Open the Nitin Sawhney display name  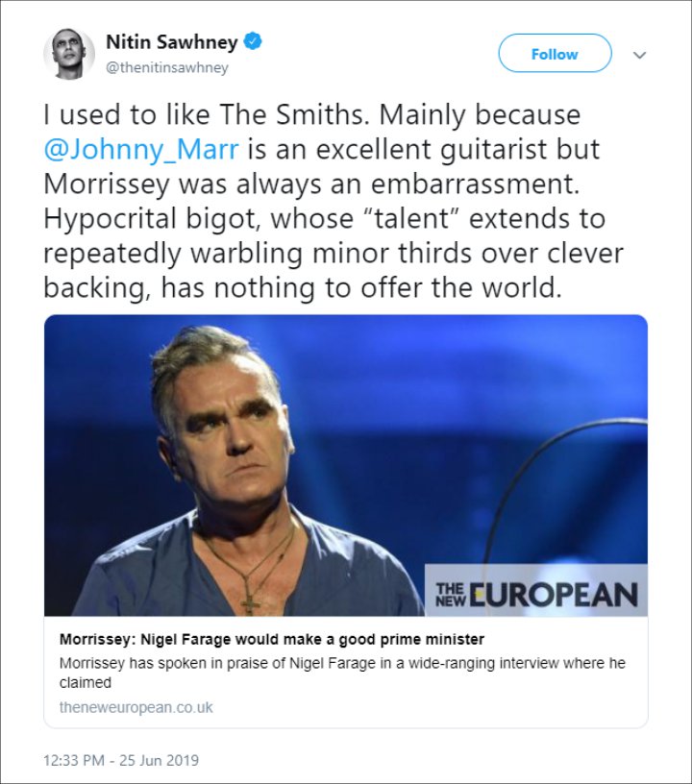coord(171,42)
